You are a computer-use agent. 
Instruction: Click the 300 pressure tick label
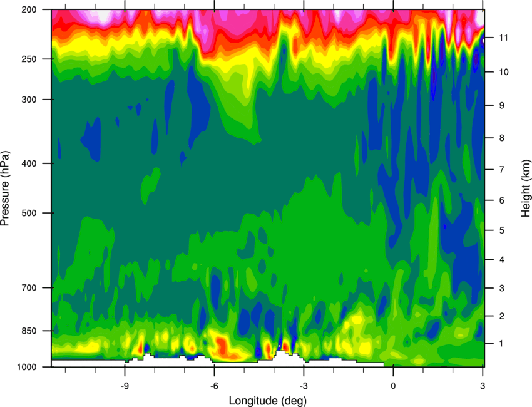[x=29, y=100]
